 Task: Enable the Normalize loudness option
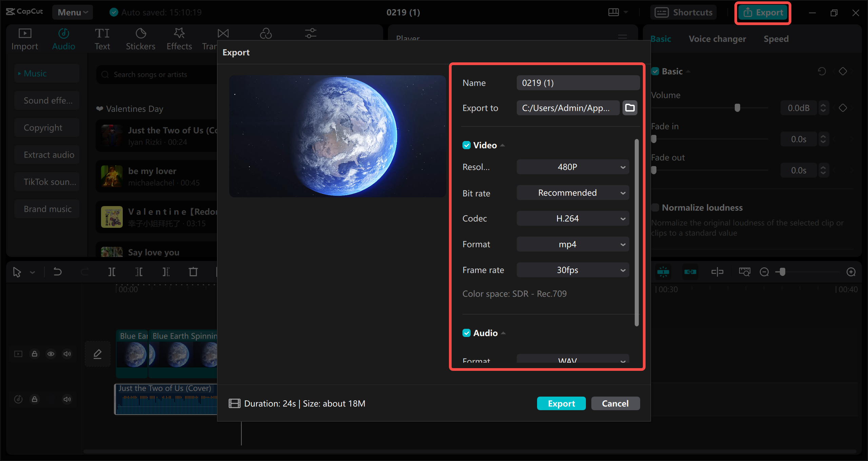click(655, 207)
